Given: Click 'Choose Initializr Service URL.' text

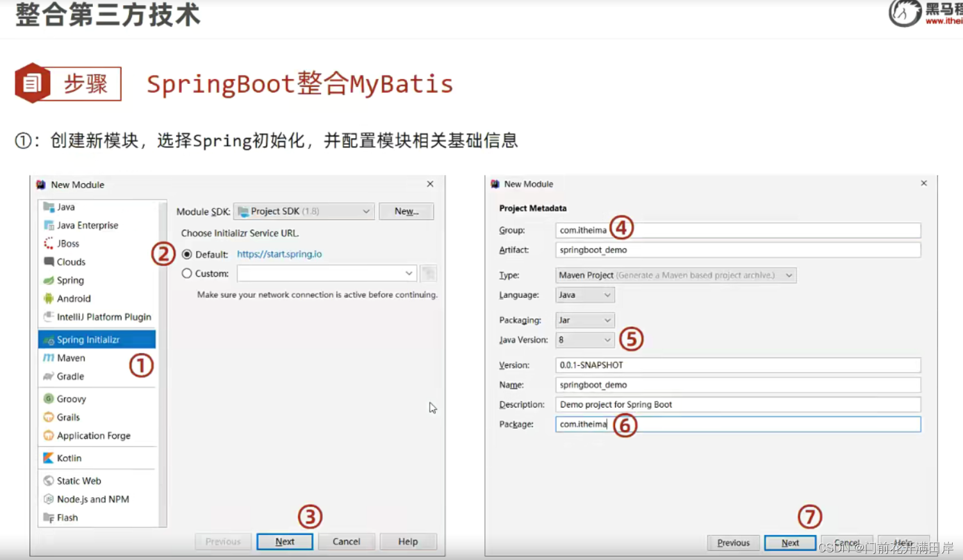Looking at the screenshot, I should tap(240, 233).
